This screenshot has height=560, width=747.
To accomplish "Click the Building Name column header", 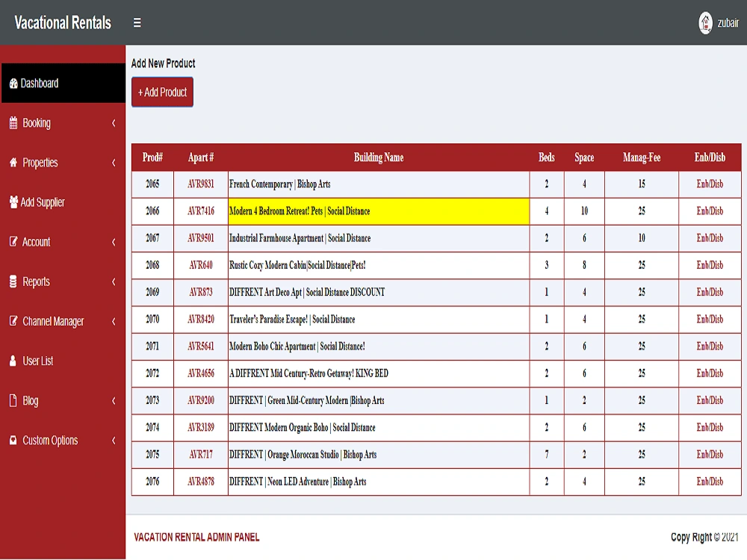I will tap(378, 158).
